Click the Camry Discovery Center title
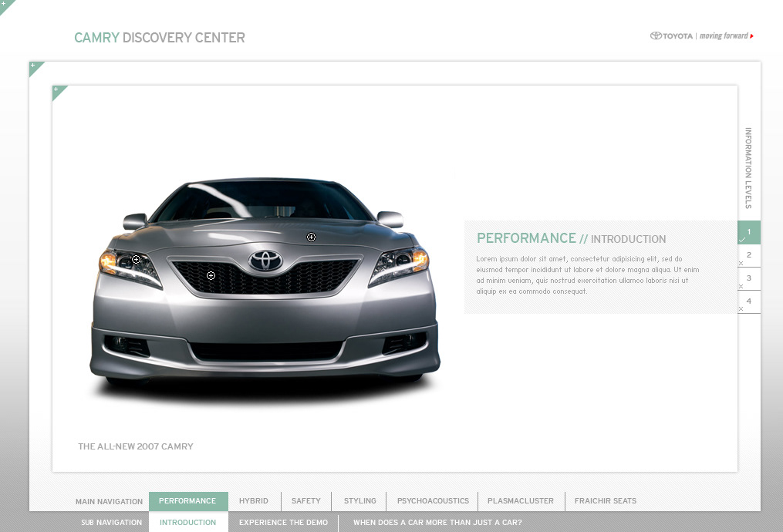This screenshot has height=532, width=783. click(x=159, y=38)
